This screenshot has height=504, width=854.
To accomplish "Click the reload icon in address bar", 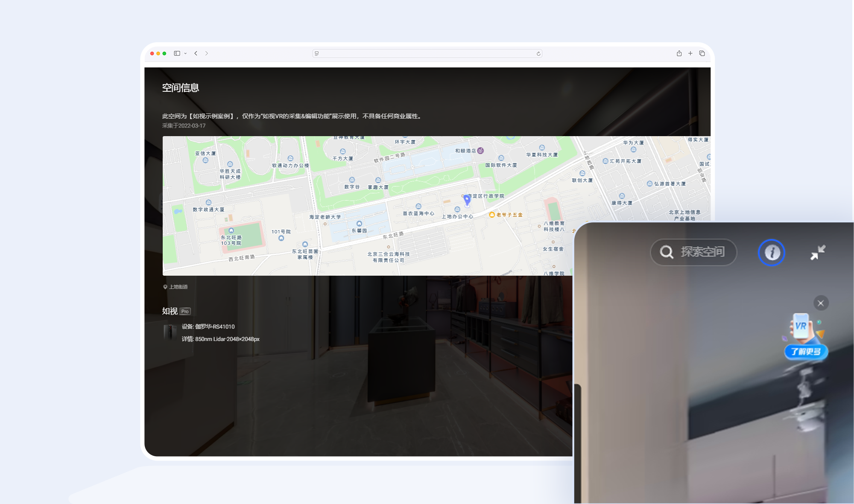I will pyautogui.click(x=538, y=53).
